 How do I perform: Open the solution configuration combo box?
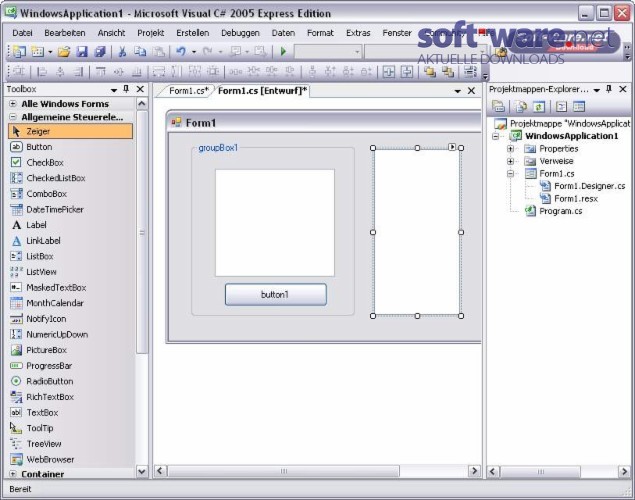[328, 52]
